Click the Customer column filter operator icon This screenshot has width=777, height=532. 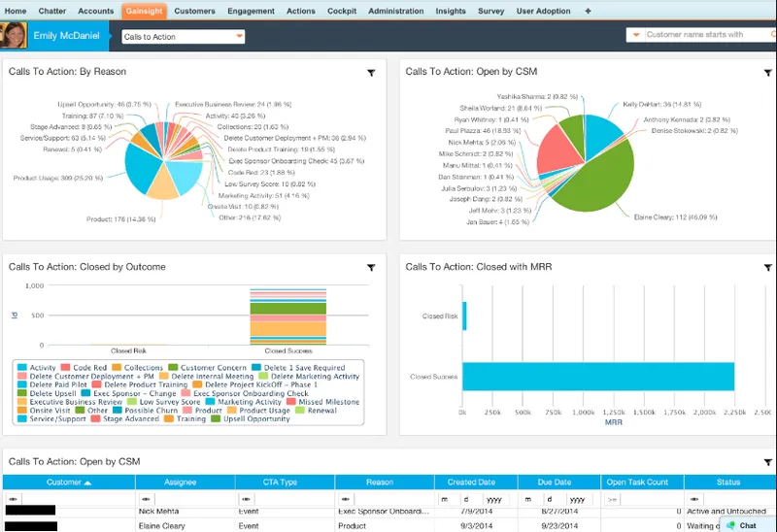[x=13, y=499]
